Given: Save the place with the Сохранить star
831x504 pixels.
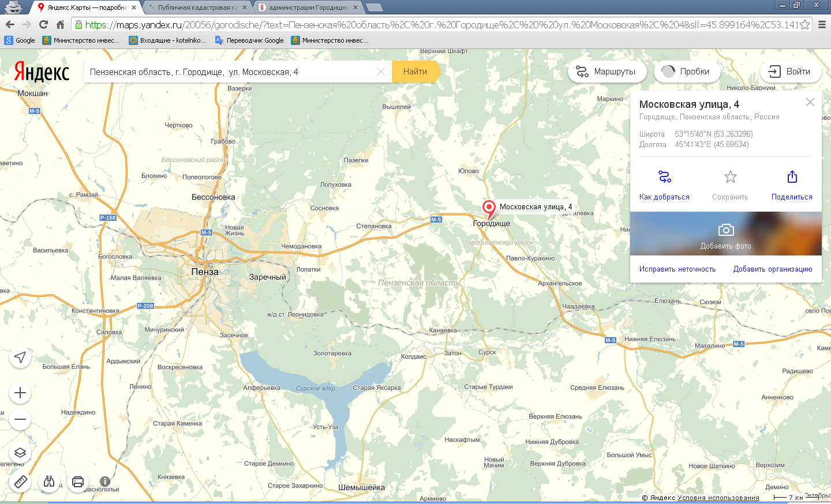Looking at the screenshot, I should [730, 176].
